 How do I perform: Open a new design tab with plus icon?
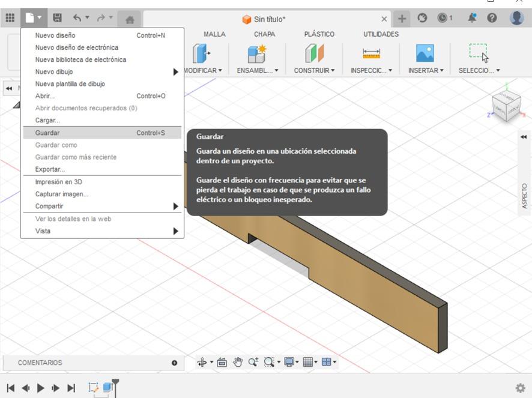point(402,19)
